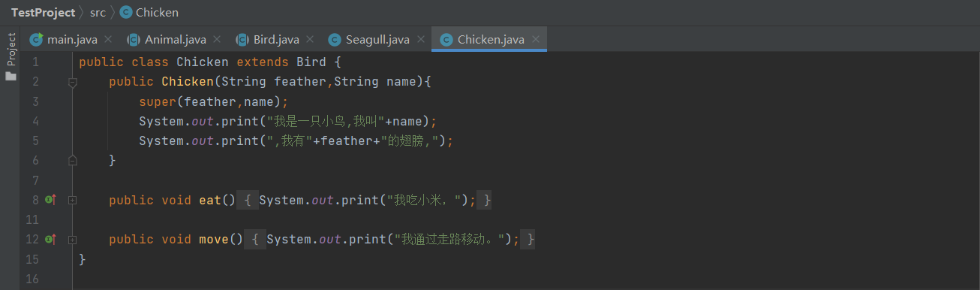Click the class icon on main.java tab

(36, 39)
